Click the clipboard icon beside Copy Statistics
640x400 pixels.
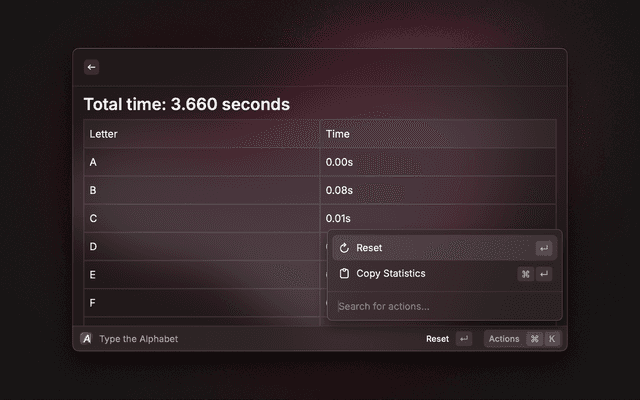point(344,273)
